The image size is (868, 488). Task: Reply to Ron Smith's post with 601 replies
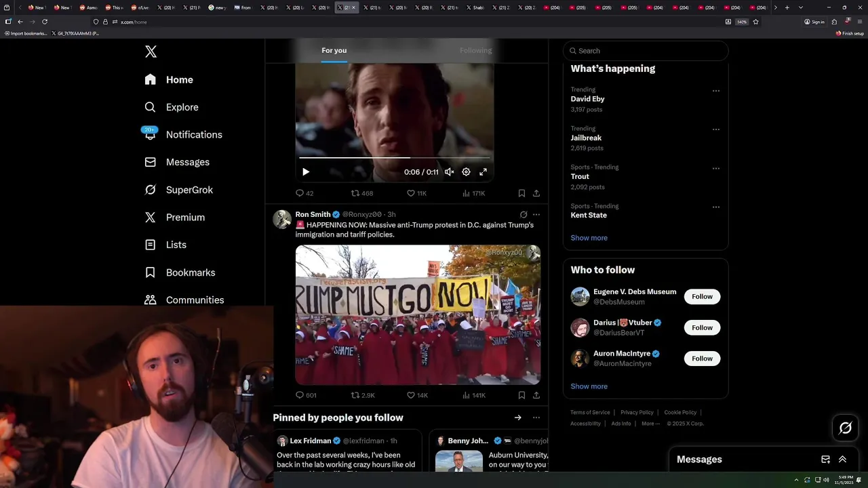point(307,395)
